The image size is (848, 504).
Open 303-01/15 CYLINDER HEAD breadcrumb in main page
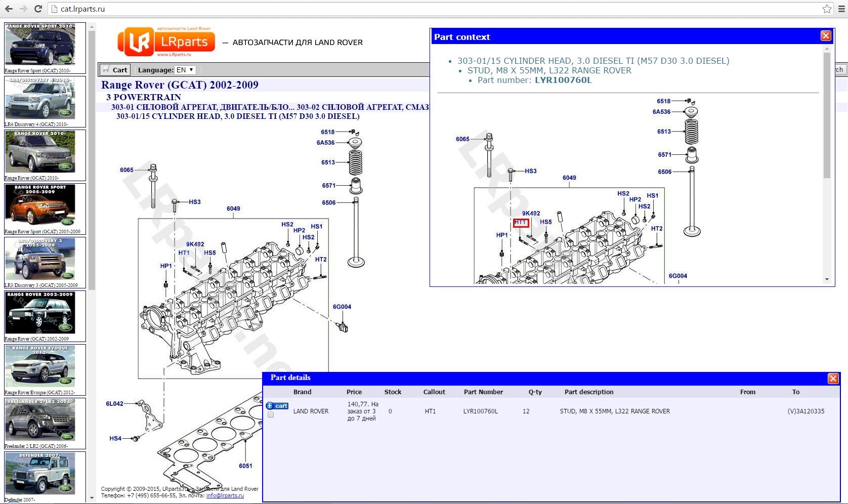pos(238,116)
